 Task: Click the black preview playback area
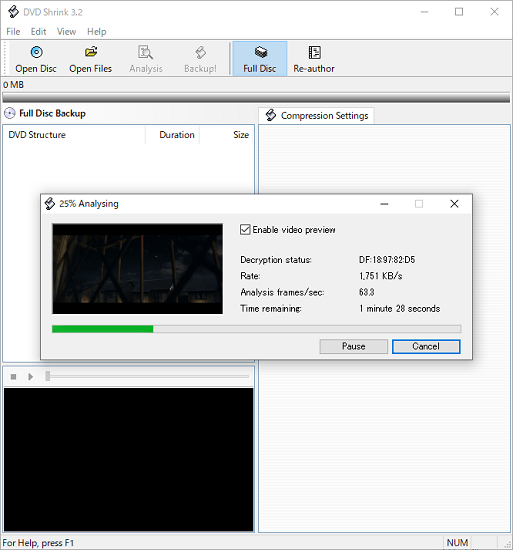(x=129, y=460)
